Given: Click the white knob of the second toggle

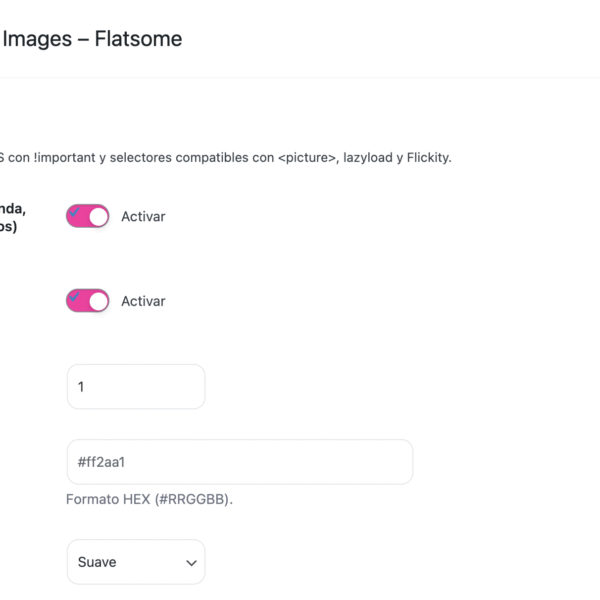Looking at the screenshot, I should (x=98, y=302).
